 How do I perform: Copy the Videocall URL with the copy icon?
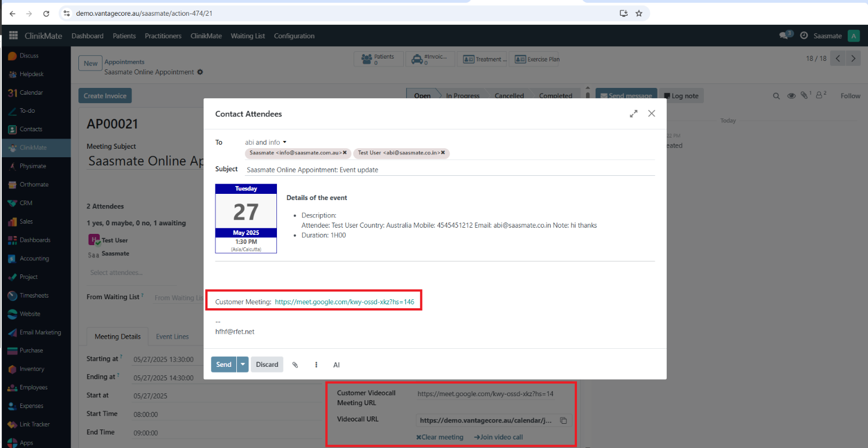pyautogui.click(x=564, y=420)
